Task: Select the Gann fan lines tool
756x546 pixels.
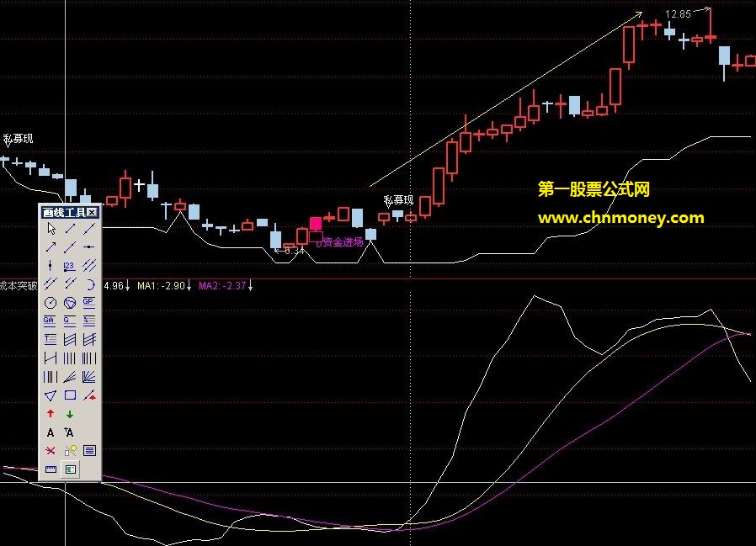Action: click(x=89, y=377)
